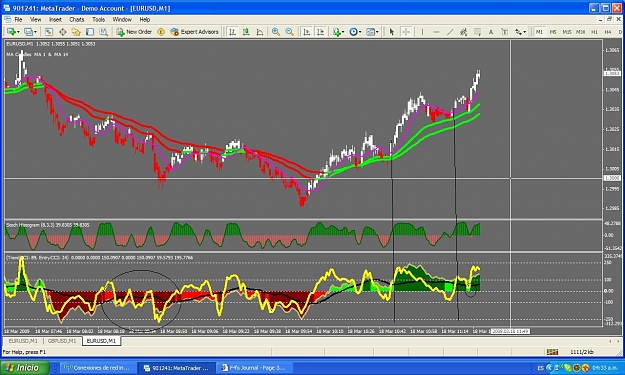
Task: Click the connection status 1111/2 kb indicator
Action: (x=582, y=352)
